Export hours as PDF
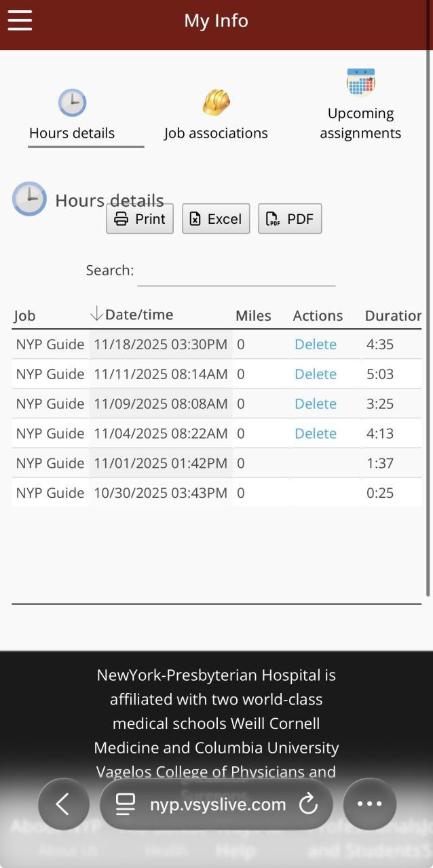 click(290, 219)
